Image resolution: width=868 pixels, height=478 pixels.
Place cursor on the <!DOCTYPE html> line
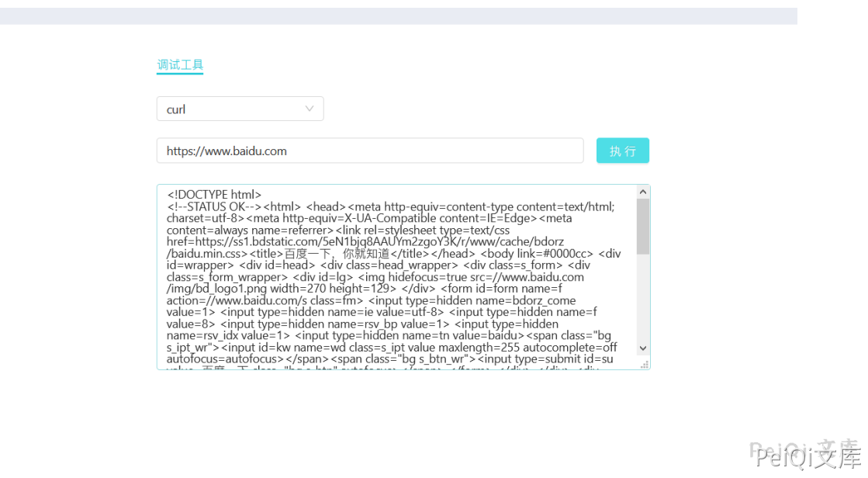tap(215, 195)
